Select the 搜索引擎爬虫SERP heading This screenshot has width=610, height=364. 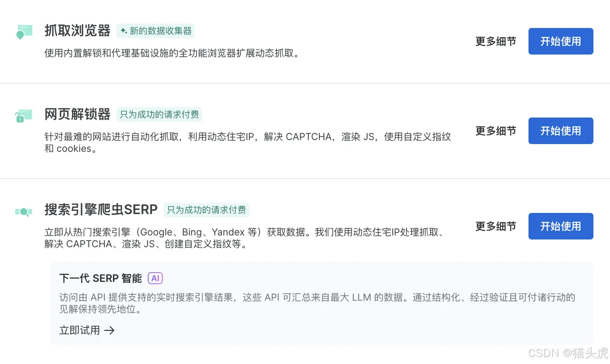(101, 210)
